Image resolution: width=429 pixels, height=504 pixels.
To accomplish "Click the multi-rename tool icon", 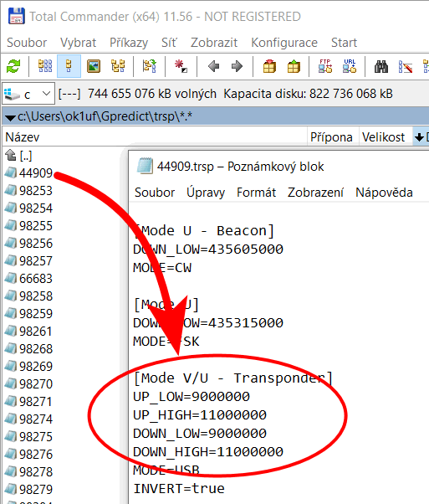I will (406, 66).
